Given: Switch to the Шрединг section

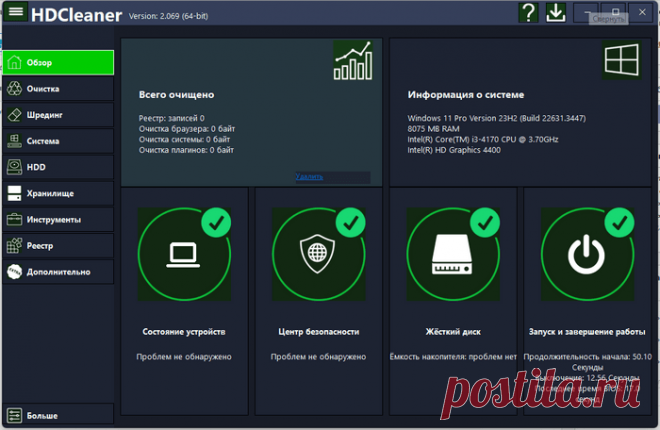Looking at the screenshot, I should pos(58,115).
